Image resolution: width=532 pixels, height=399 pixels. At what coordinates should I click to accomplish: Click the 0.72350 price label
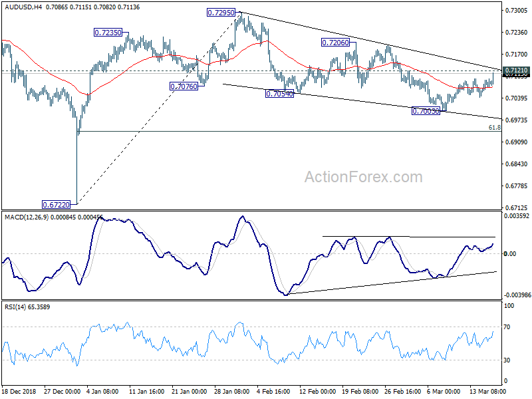point(108,33)
